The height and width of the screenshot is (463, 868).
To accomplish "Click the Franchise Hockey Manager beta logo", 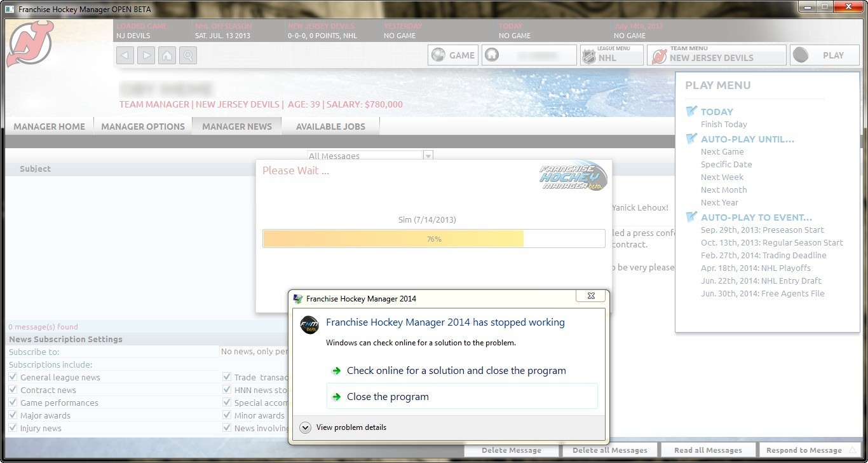I will (573, 177).
